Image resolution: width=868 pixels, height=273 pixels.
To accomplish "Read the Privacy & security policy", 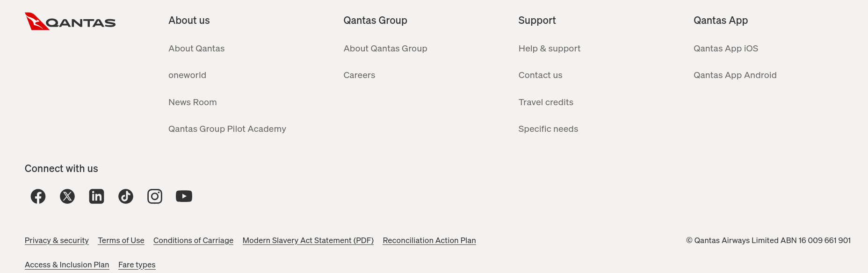I will [57, 240].
